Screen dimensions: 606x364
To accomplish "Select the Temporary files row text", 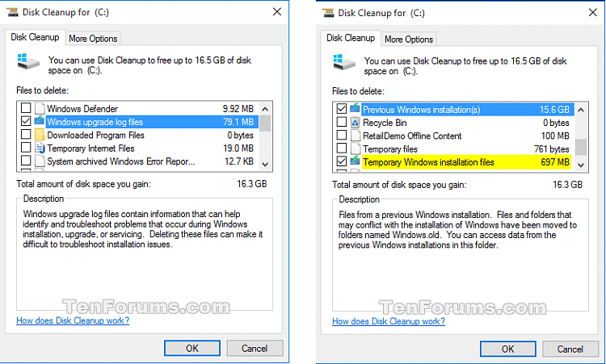I will 390,149.
